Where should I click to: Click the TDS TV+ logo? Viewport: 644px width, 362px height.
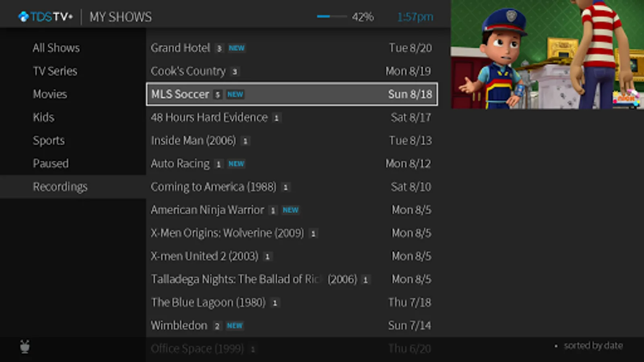(x=45, y=17)
